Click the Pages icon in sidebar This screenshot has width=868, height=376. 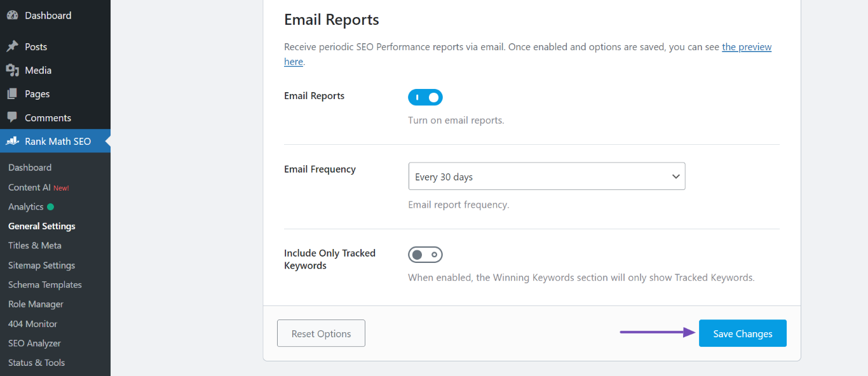coord(12,94)
